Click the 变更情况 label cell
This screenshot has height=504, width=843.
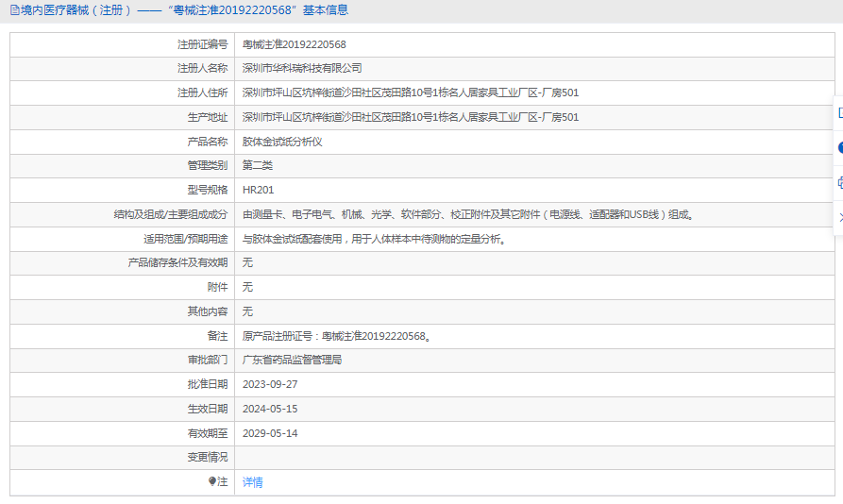click(x=122, y=457)
